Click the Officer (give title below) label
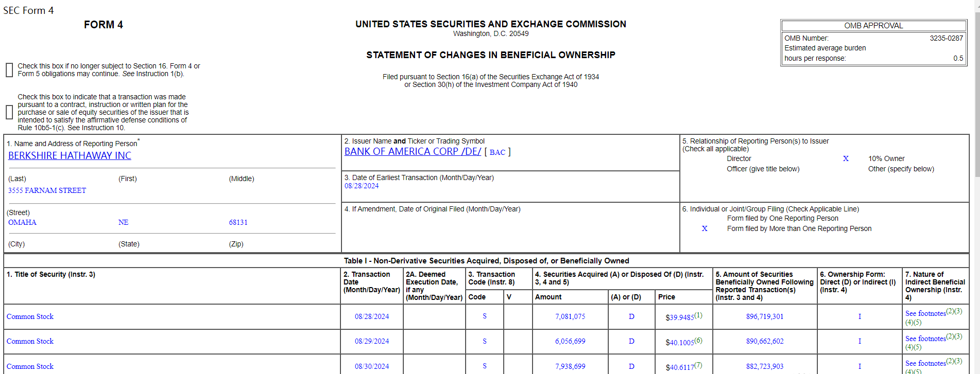This screenshot has width=980, height=374. [x=763, y=169]
